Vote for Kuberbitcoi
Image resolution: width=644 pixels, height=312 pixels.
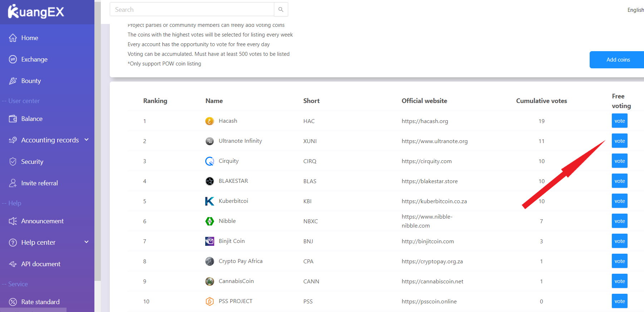pos(620,201)
